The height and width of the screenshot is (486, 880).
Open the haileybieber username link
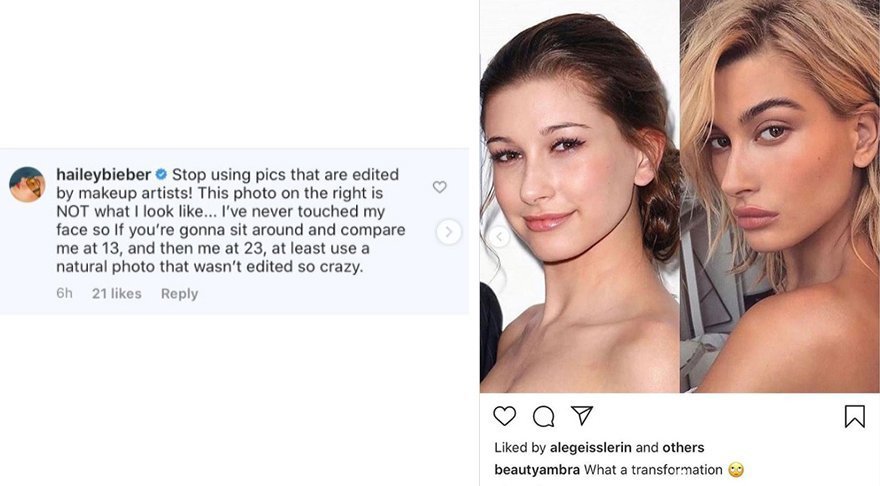[x=103, y=174]
